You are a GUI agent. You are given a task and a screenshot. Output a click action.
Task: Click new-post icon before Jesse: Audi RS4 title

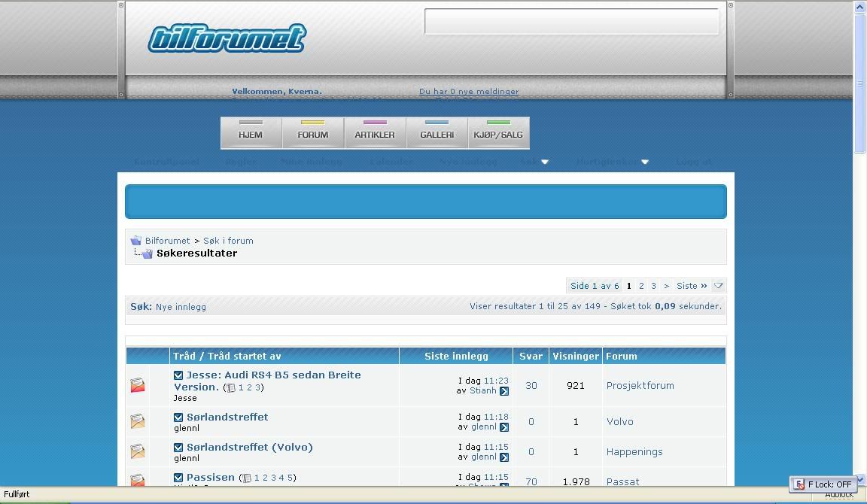tap(178, 375)
